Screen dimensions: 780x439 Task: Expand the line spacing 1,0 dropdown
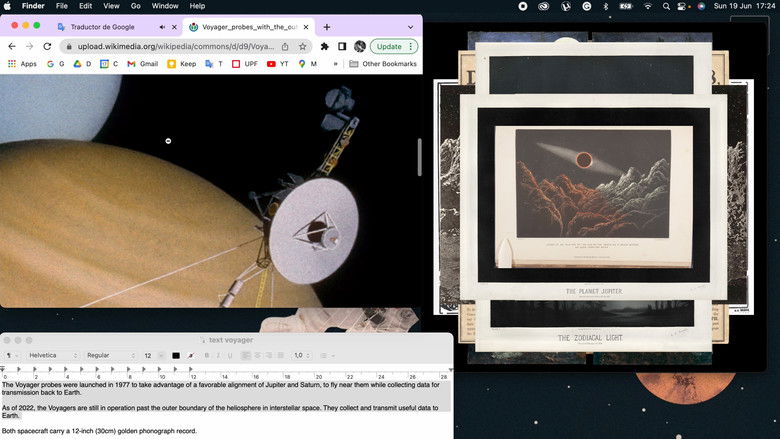point(300,355)
